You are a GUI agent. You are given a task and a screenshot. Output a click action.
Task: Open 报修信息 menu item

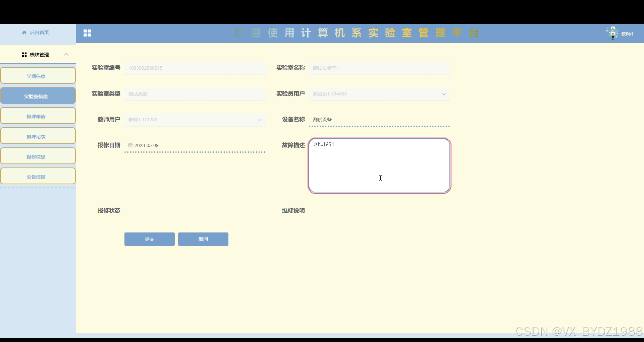(38, 156)
